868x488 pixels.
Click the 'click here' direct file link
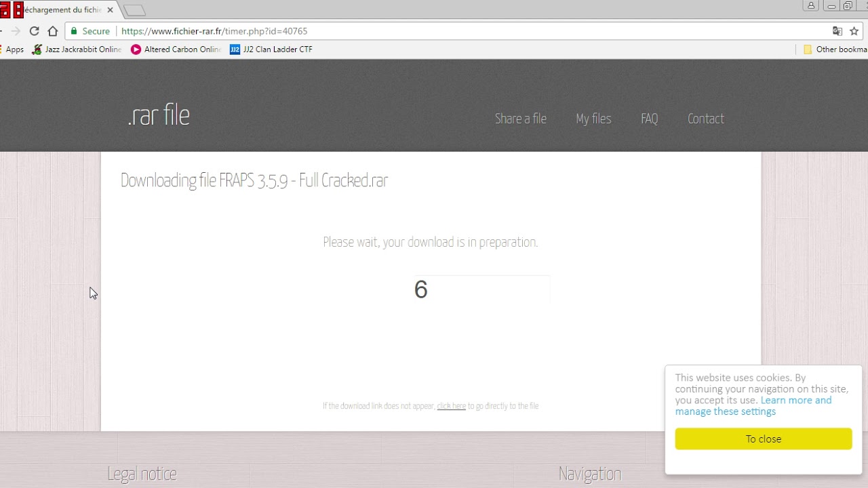click(451, 406)
